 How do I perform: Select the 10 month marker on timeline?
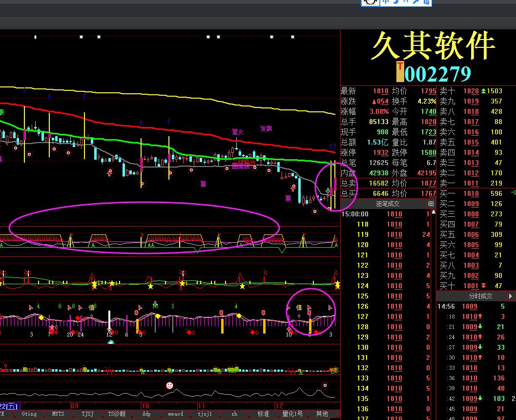pos(145,406)
